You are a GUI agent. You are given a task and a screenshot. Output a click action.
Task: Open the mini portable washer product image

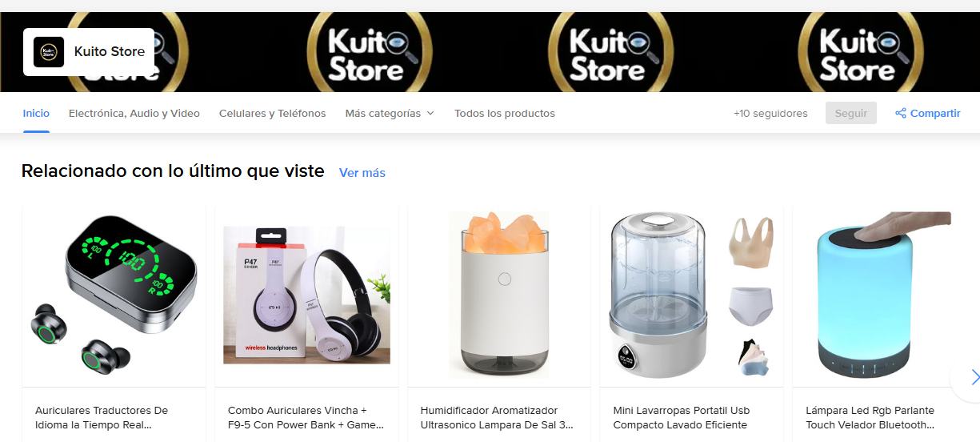pos(692,295)
